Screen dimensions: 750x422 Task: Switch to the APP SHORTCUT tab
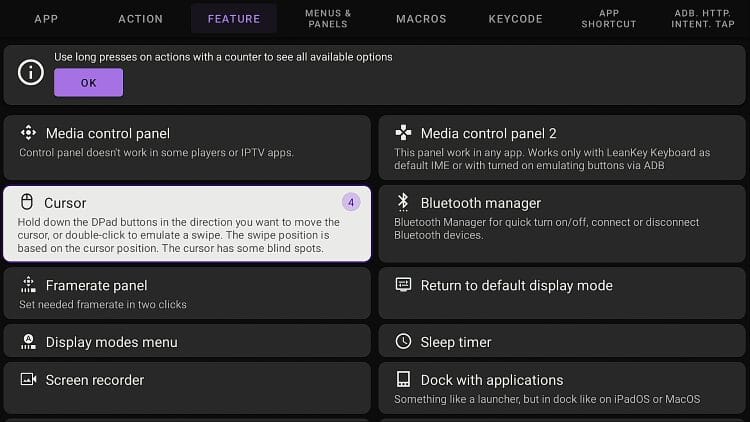tap(609, 19)
